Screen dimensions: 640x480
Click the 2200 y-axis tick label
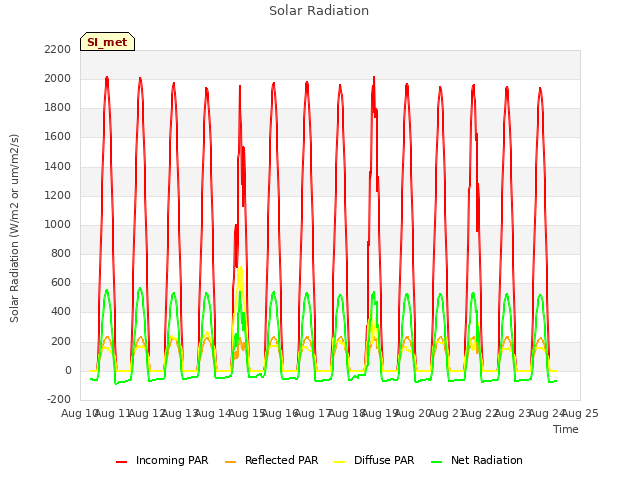coord(58,49)
